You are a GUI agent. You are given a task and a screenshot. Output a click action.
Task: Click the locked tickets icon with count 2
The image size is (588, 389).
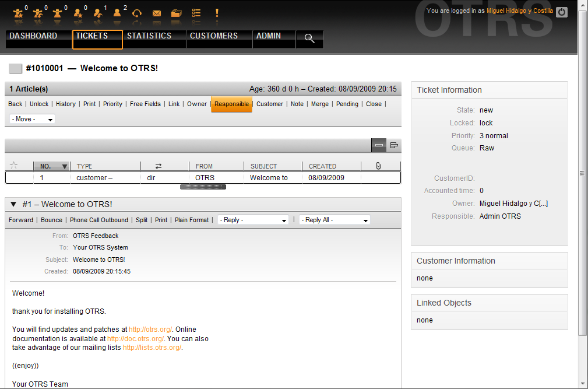click(x=118, y=12)
